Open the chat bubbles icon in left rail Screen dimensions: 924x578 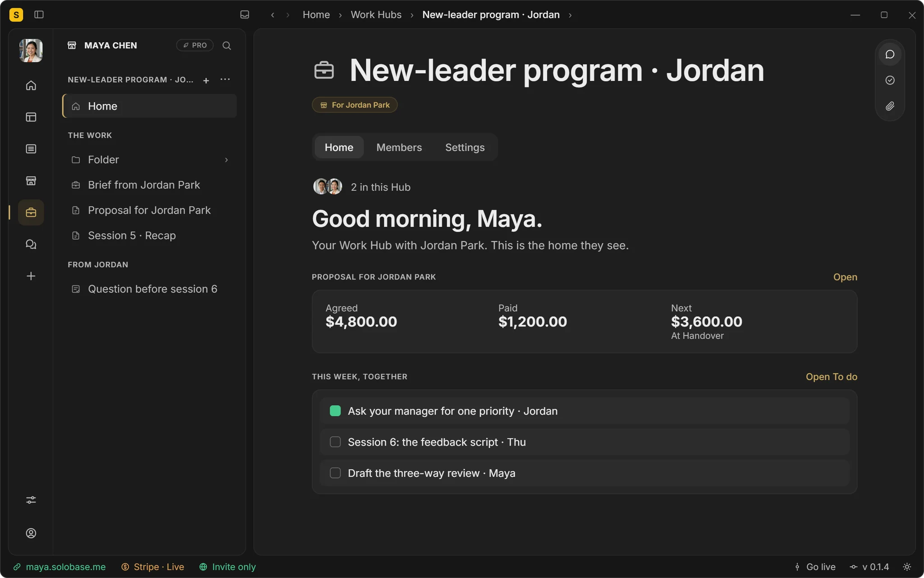[31, 244]
